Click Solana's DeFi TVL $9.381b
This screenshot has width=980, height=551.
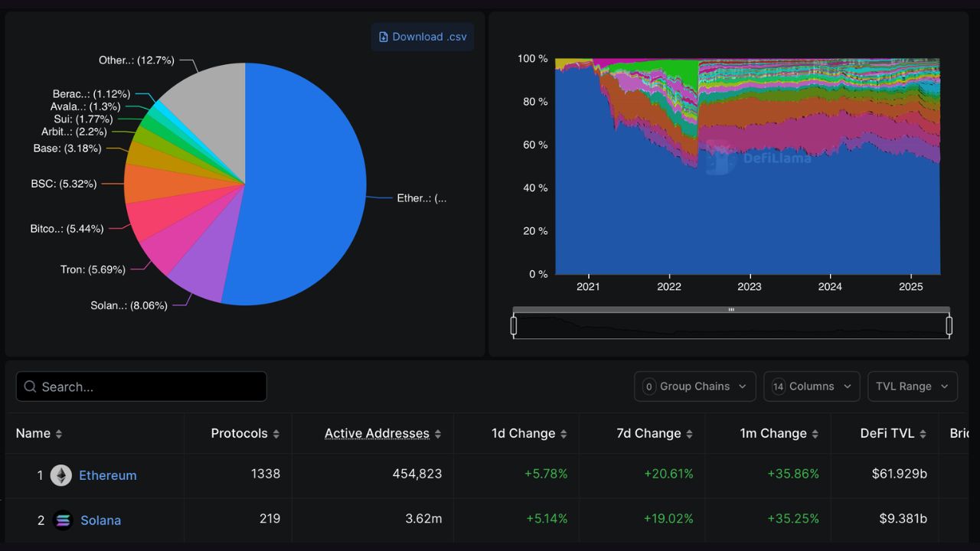903,519
